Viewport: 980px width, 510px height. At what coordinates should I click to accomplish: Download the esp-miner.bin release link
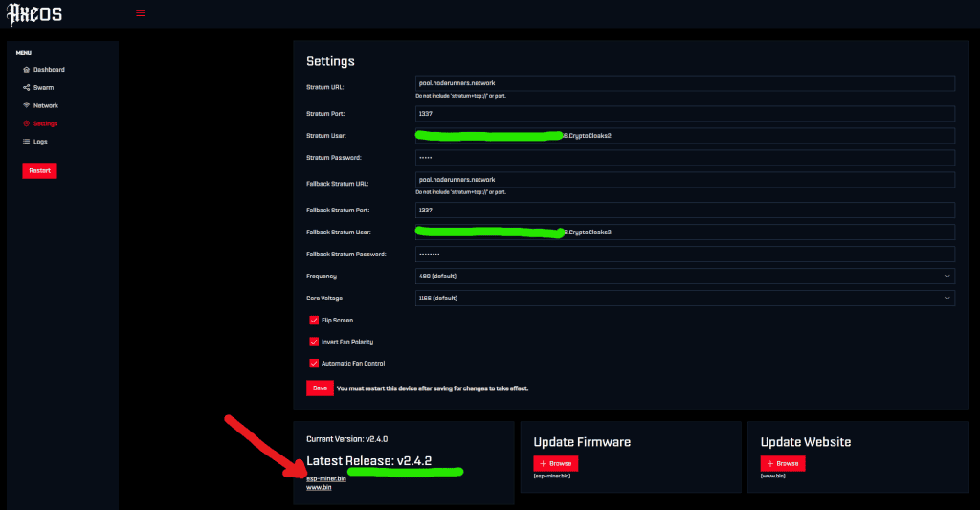[x=326, y=478]
